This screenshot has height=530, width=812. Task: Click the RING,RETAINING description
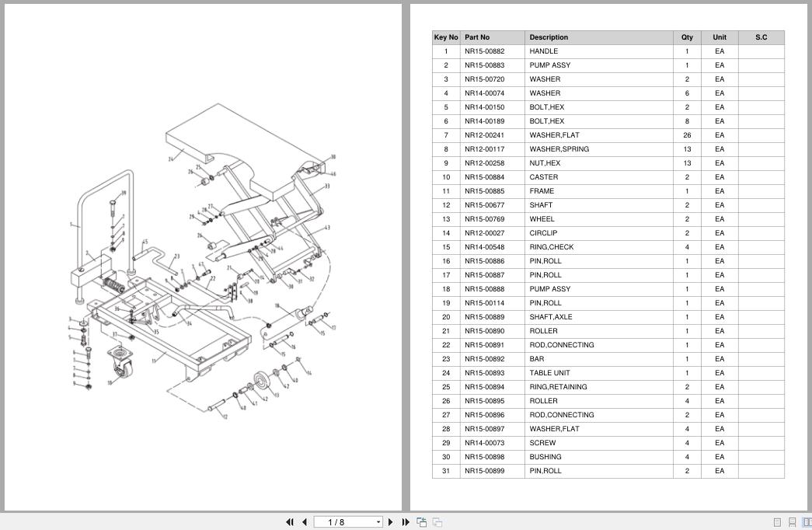(558, 387)
